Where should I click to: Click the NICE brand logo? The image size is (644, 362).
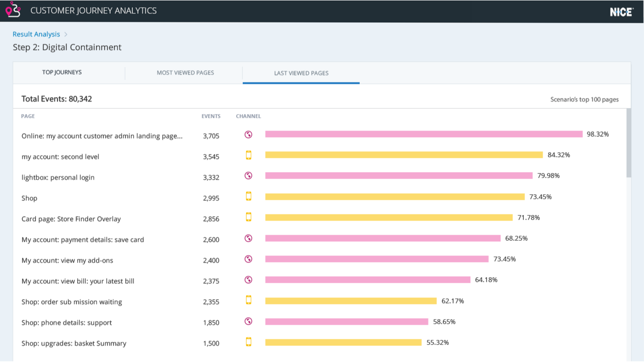pos(622,12)
